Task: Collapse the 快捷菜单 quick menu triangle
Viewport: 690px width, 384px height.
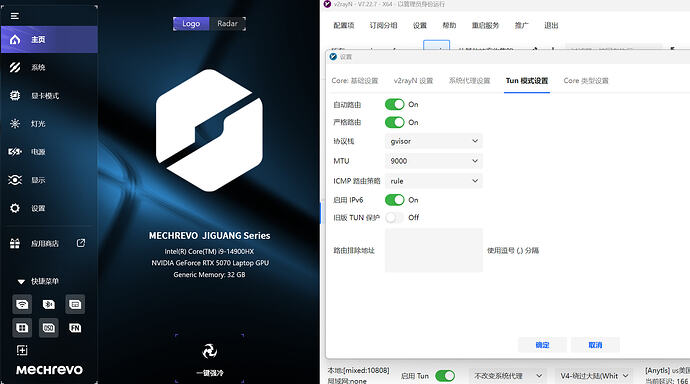Action: click(x=21, y=282)
